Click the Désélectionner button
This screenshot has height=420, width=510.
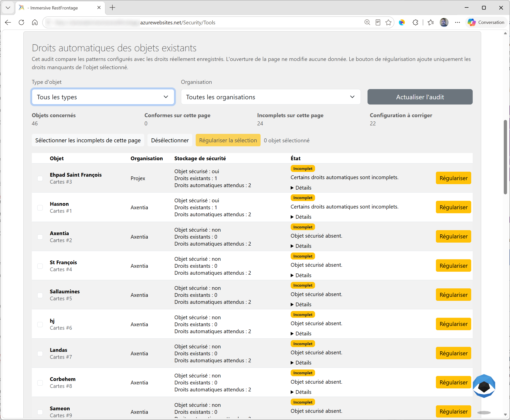point(170,140)
